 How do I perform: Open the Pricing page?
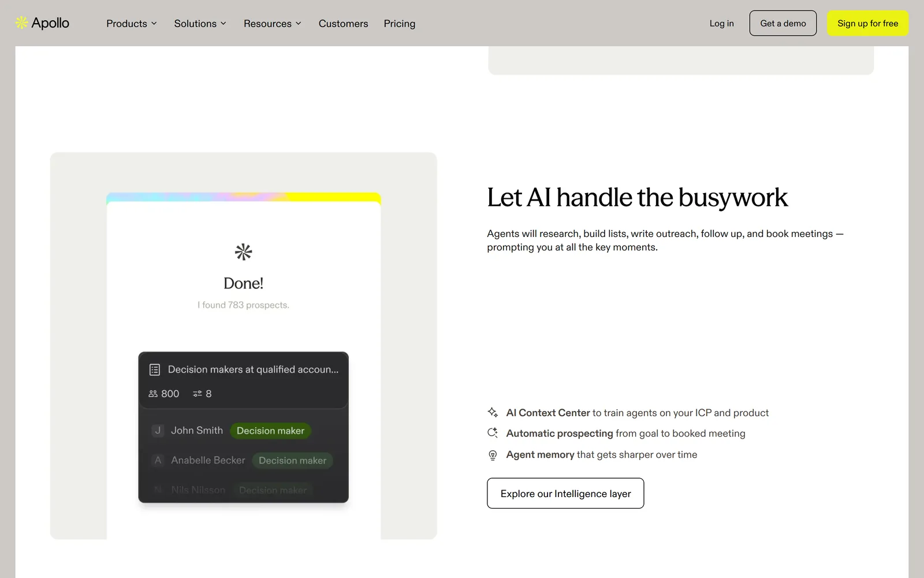400,24
